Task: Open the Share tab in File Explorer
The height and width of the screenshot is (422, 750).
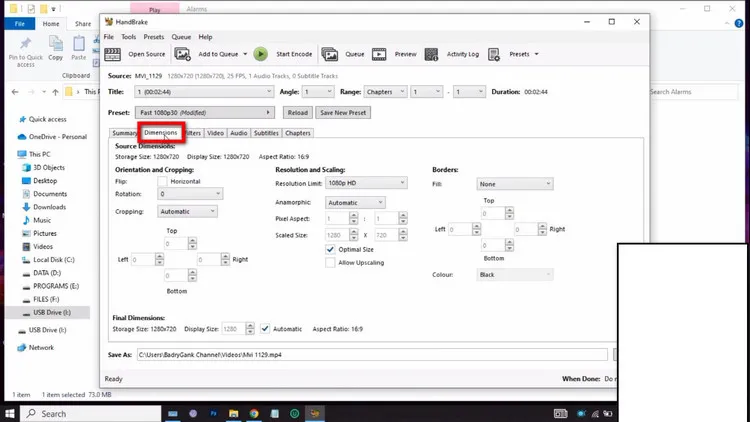Action: [83, 23]
